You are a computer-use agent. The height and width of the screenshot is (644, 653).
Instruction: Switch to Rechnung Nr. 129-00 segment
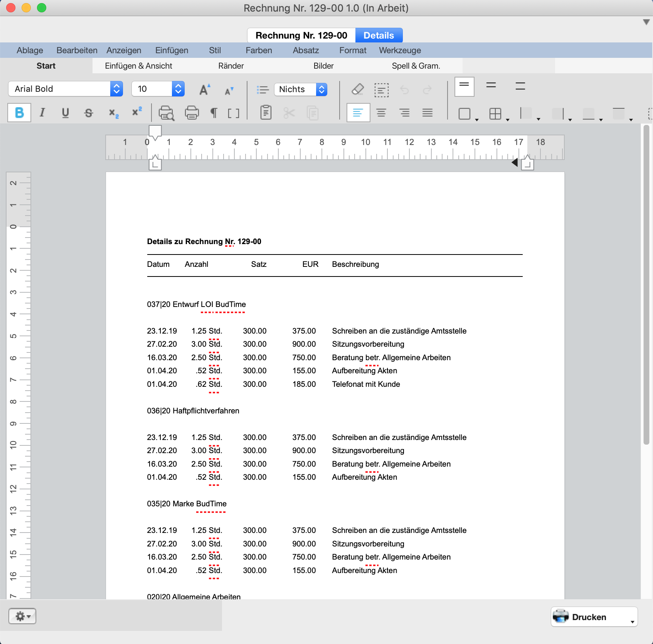(301, 35)
